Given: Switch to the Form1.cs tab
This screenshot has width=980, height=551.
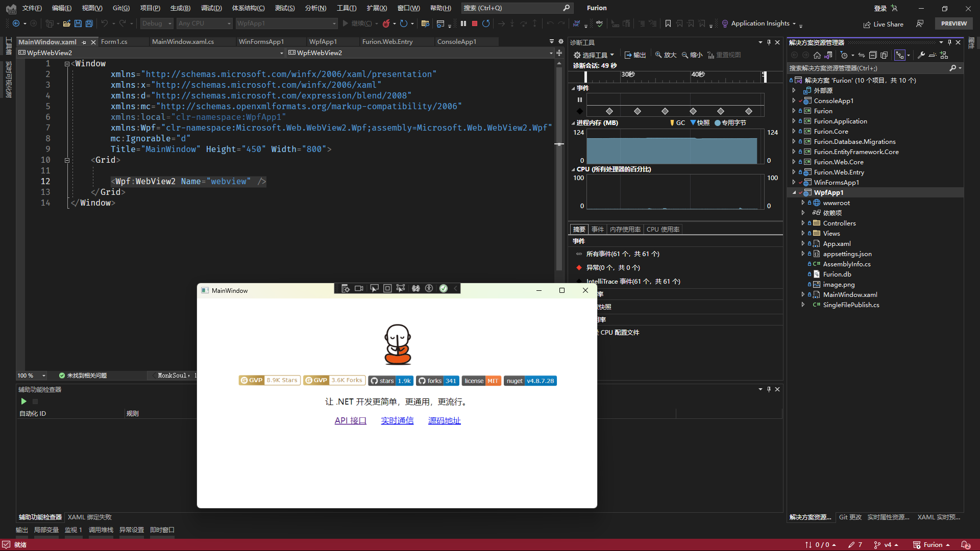Looking at the screenshot, I should coord(114,42).
